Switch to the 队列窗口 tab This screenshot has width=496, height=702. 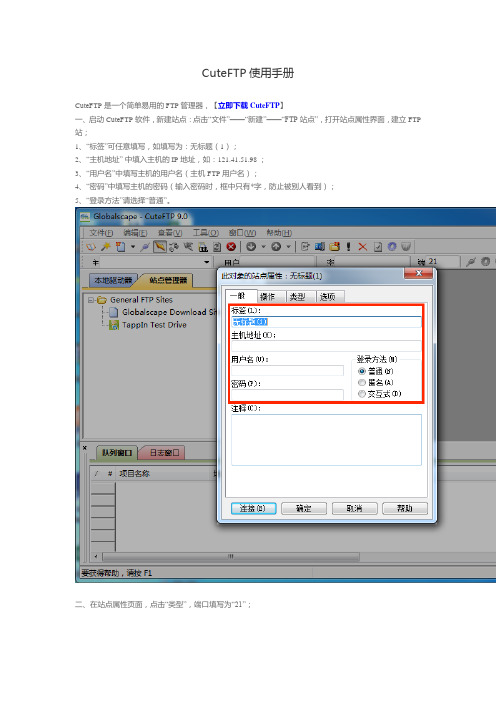click(x=117, y=453)
